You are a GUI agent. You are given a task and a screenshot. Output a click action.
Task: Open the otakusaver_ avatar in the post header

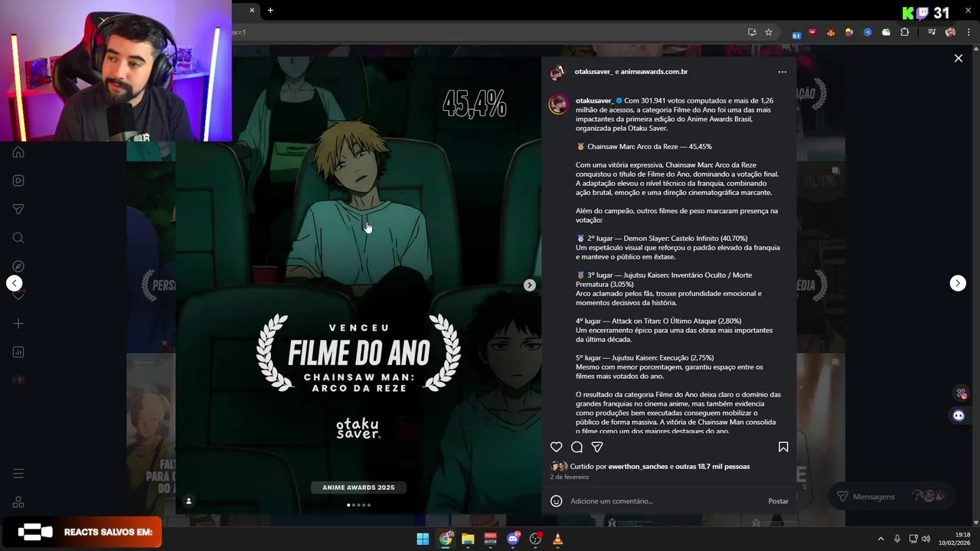557,73
